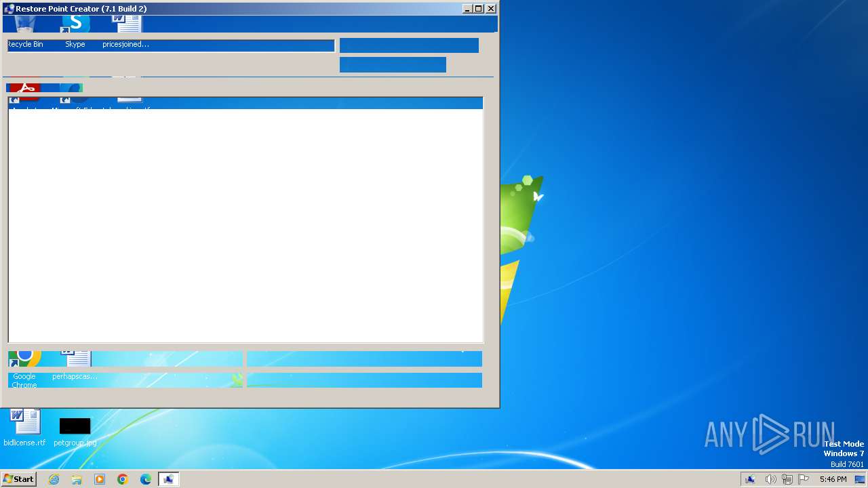Launch Internet Explorer from the taskbar
Viewport: 868px width, 488px height.
pyautogui.click(x=54, y=479)
